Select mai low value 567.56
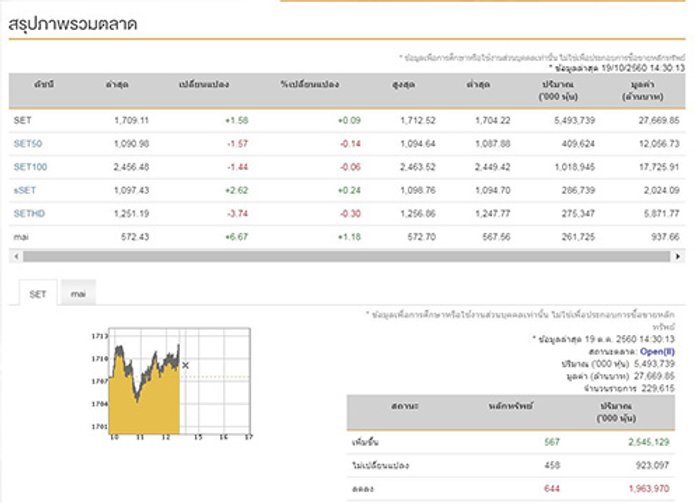700x504 pixels. pos(496,237)
